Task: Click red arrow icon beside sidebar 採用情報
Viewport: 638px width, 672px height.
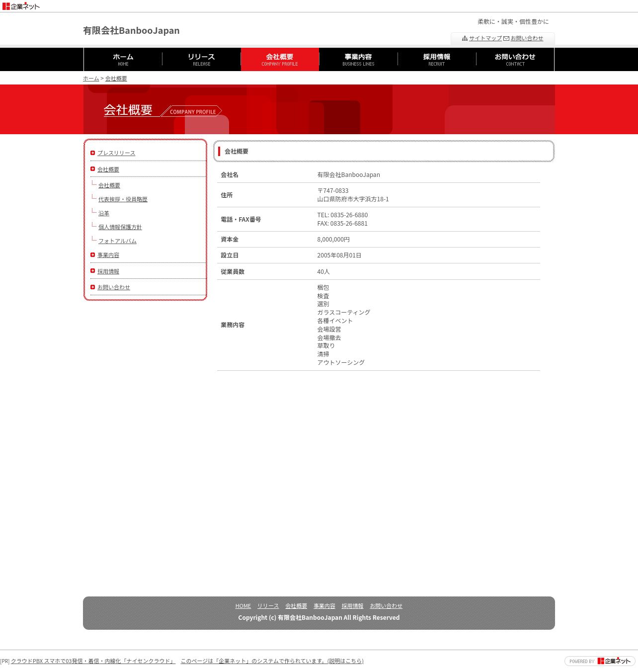Action: [x=93, y=271]
